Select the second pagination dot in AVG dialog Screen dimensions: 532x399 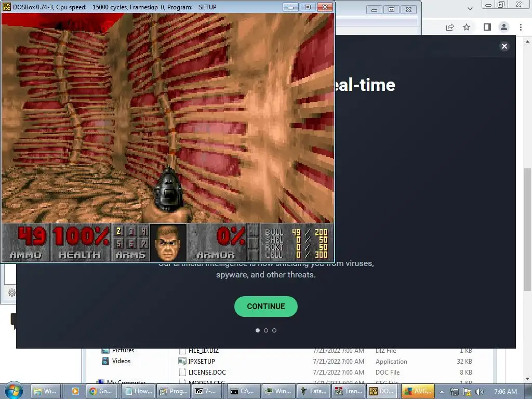click(266, 330)
